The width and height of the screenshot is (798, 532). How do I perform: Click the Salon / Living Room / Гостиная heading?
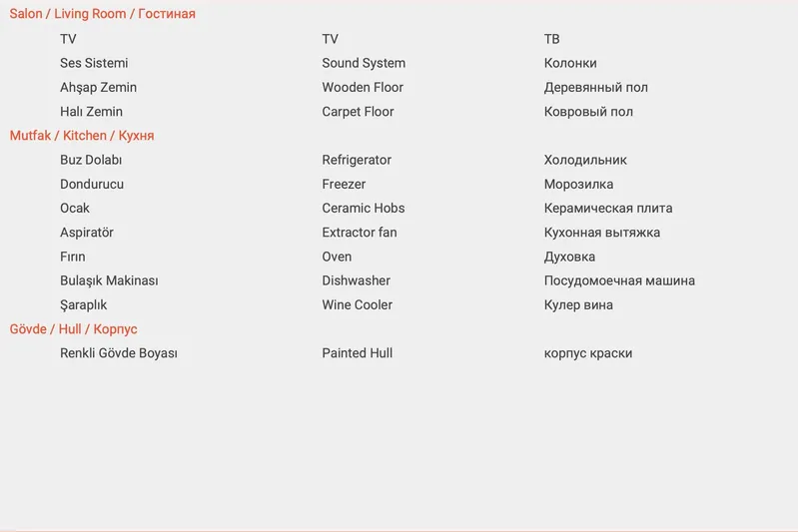(102, 14)
